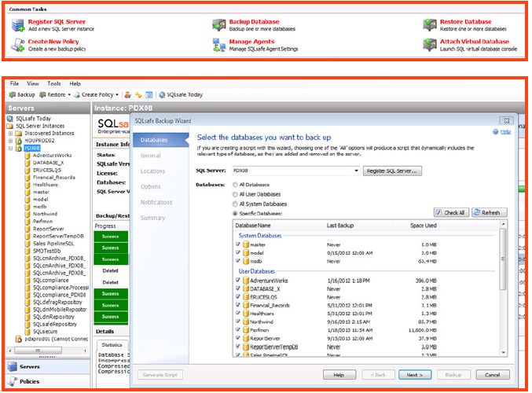Select the All Databases radio option
Viewport: 532px width, 393px height.
coord(236,184)
